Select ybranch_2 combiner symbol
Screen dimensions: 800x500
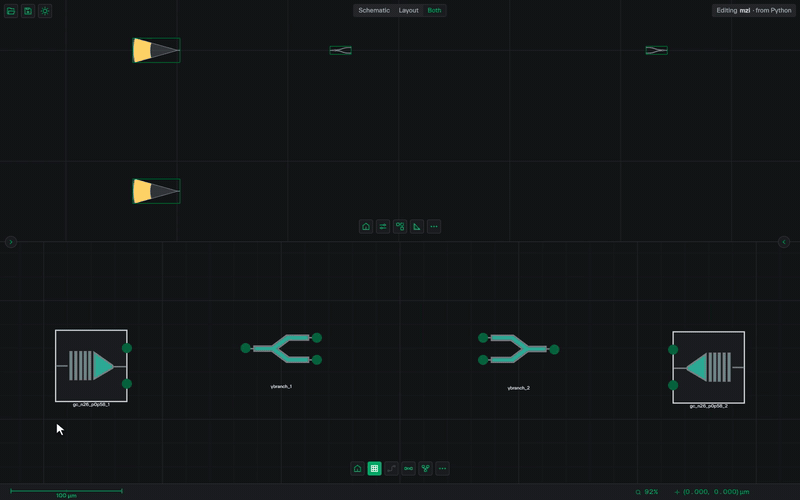coord(518,349)
